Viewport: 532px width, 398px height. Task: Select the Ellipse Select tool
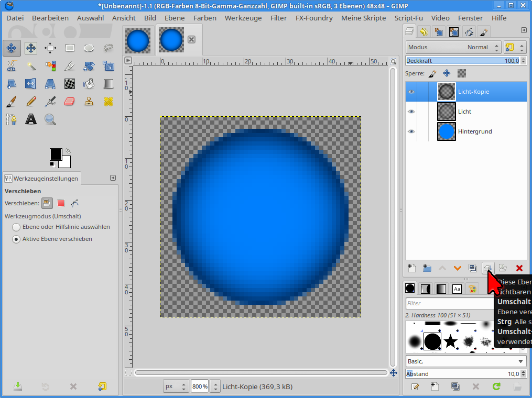[x=89, y=48]
